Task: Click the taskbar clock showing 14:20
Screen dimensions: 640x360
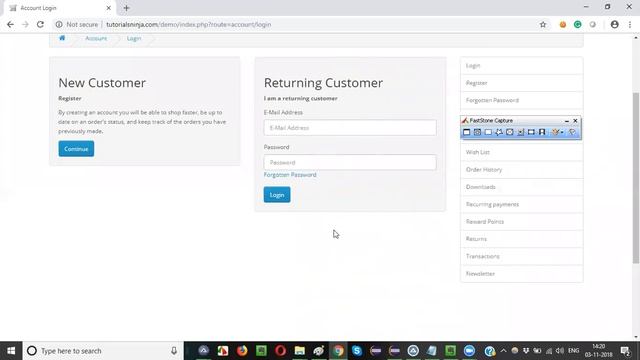Action: (598, 351)
